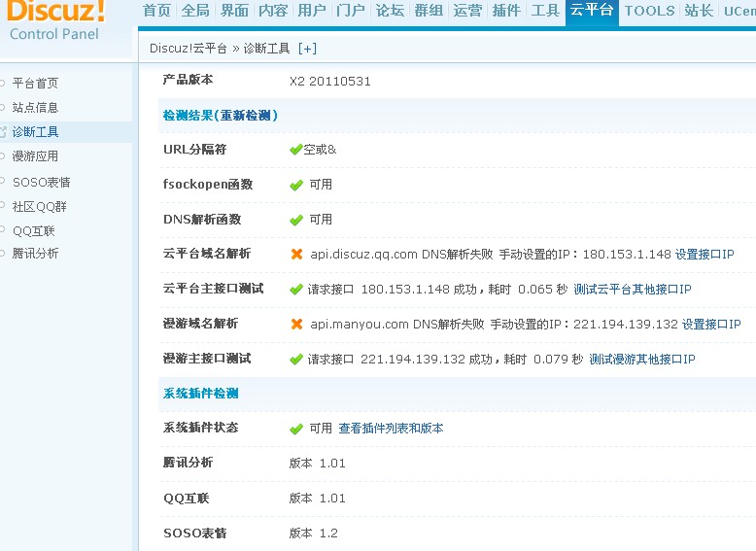This screenshot has height=551, width=756.
Task: Select 诊断工具 in the sidebar
Action: coord(35,132)
